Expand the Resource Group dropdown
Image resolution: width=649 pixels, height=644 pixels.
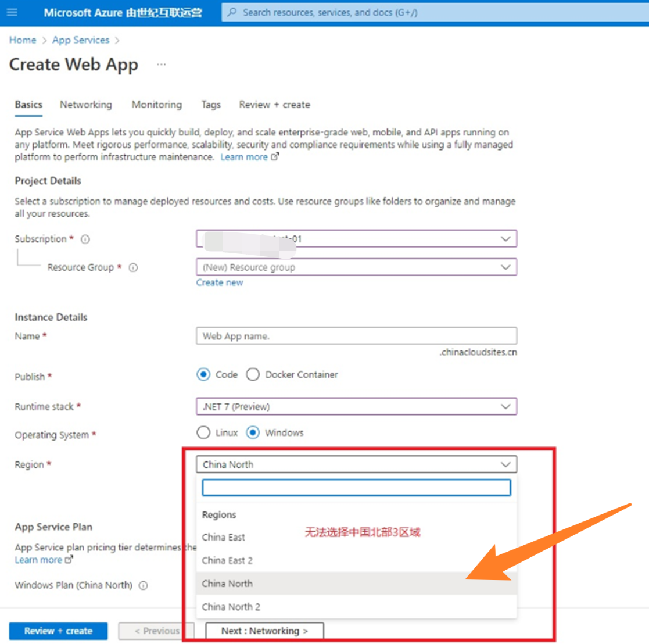tap(505, 267)
